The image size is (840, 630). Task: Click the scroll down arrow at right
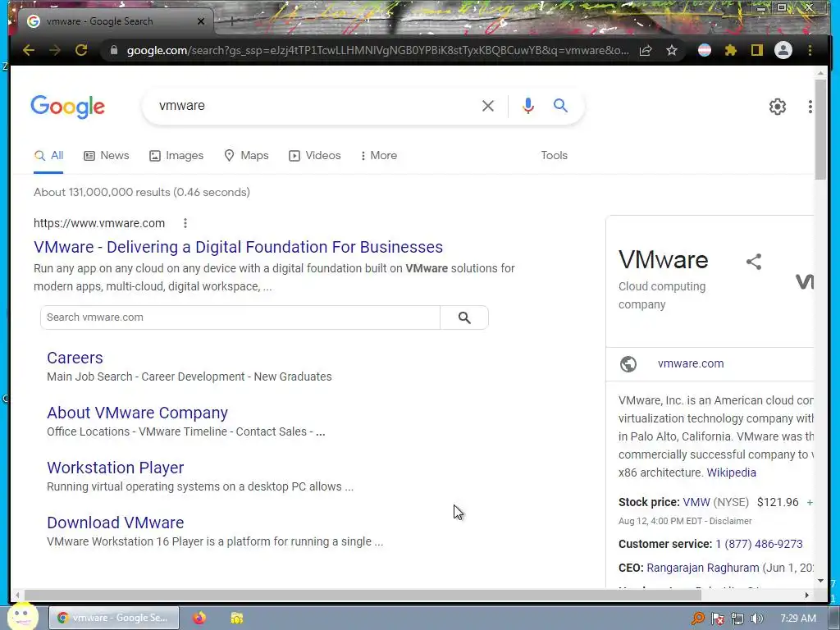click(x=820, y=581)
